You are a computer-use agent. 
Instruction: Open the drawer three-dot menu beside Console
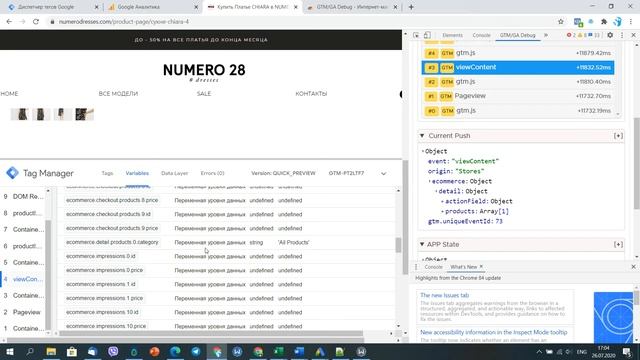click(416, 267)
